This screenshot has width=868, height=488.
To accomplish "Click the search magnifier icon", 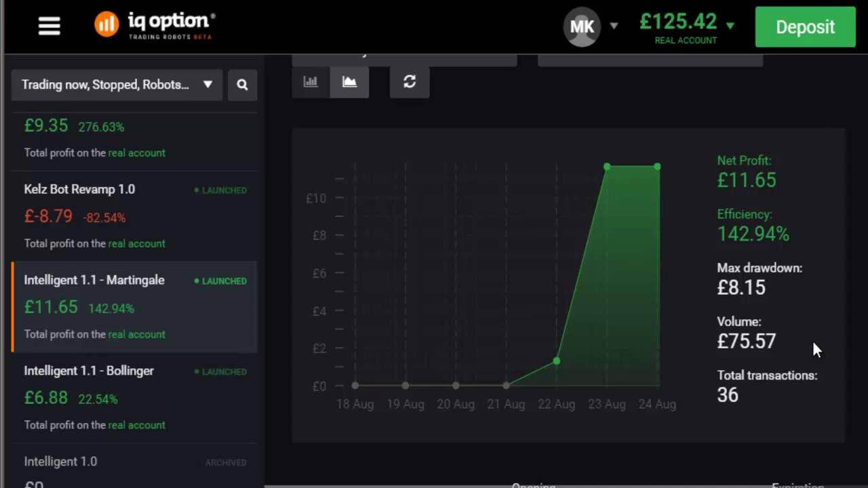I will tap(242, 85).
